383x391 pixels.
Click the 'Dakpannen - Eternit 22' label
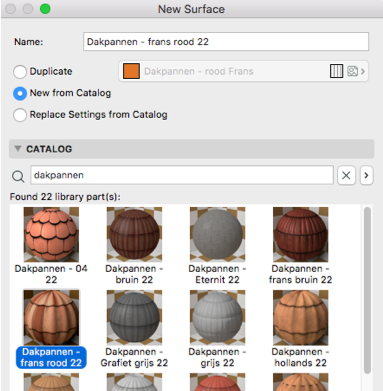(217, 274)
